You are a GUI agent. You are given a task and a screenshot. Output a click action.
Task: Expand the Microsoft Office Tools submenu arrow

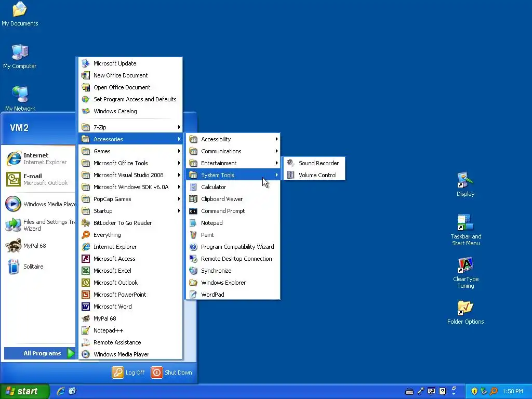click(x=179, y=163)
